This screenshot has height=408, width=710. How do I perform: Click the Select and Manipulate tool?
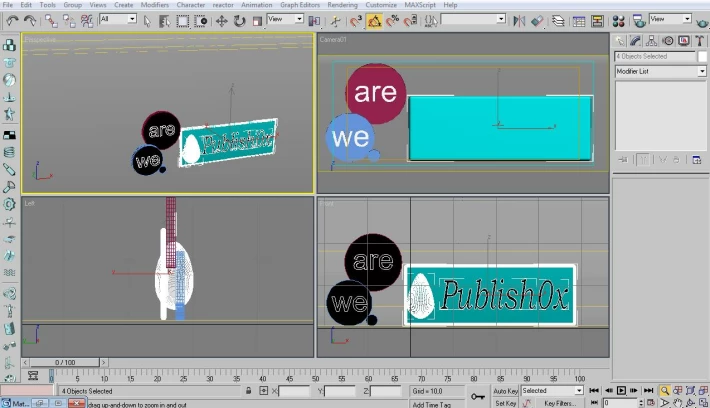point(336,21)
